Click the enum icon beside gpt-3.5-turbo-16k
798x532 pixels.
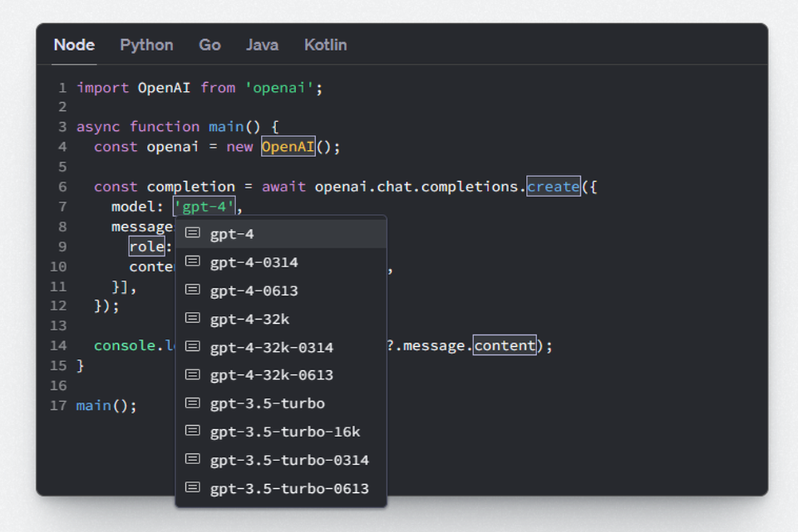pos(192,432)
